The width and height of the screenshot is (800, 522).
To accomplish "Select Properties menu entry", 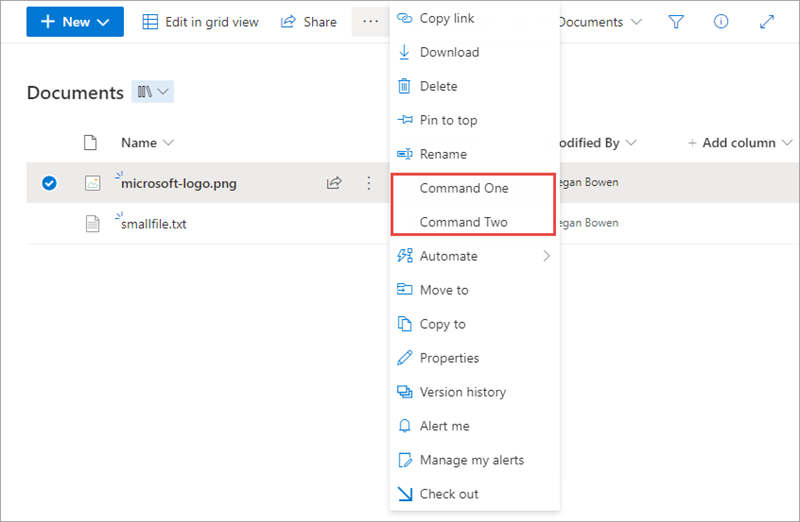I will (x=474, y=358).
